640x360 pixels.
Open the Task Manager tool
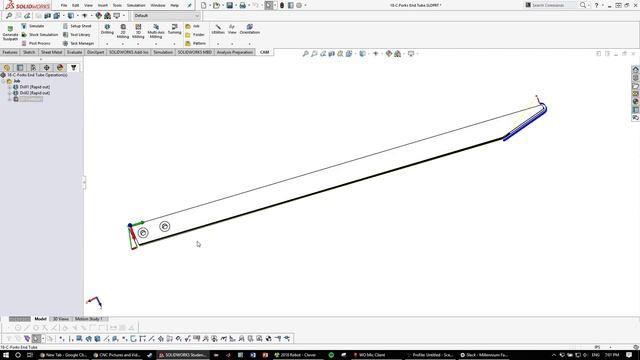78,43
